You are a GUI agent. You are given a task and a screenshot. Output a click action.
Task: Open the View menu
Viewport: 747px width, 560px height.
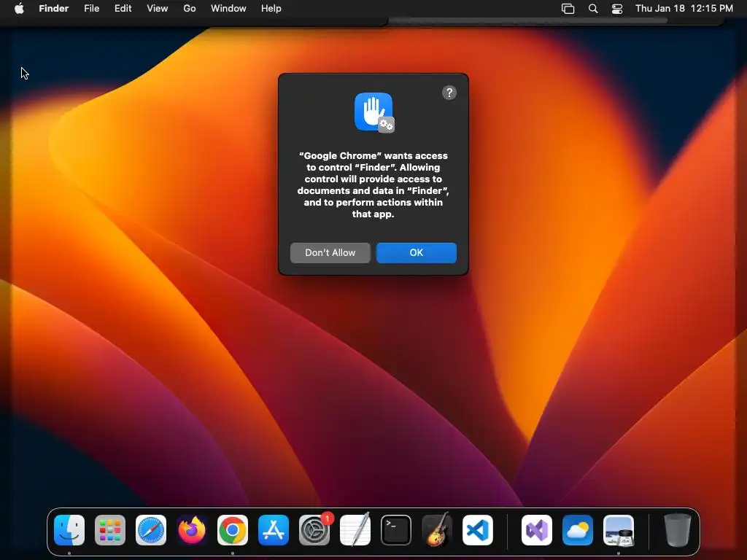(158, 9)
